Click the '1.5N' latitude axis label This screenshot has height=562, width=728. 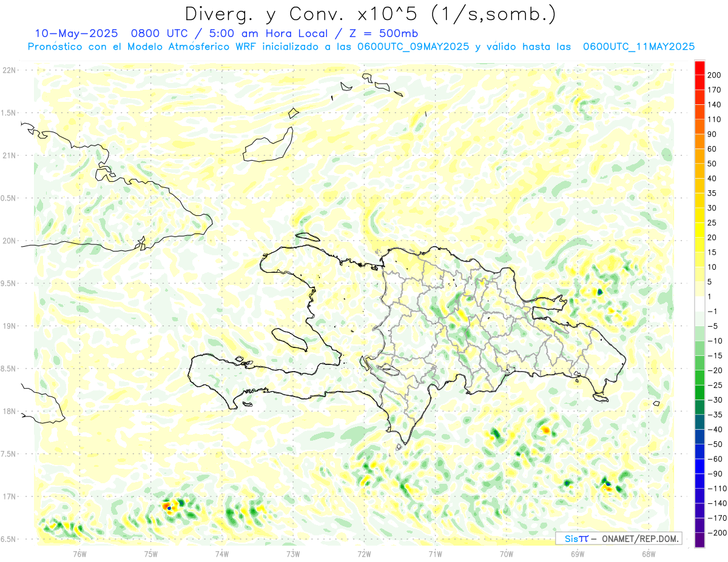tap(8, 113)
